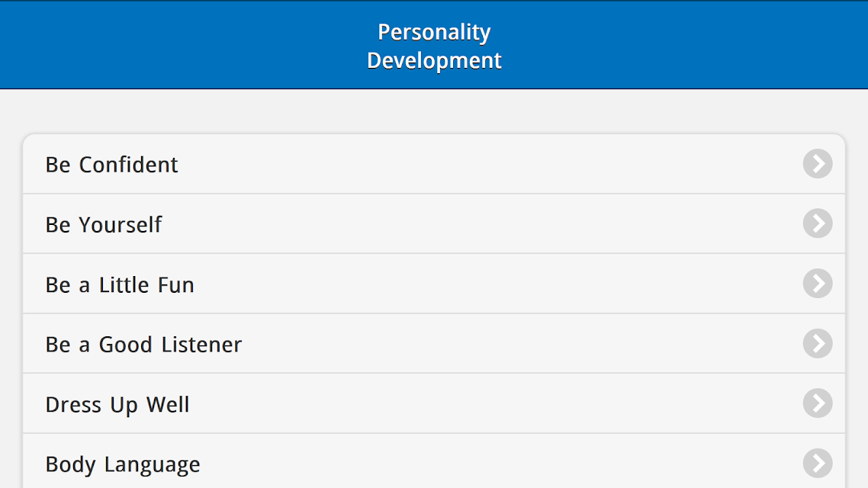Click the Dress Up Well text label
The width and height of the screenshot is (868, 488).
(117, 405)
